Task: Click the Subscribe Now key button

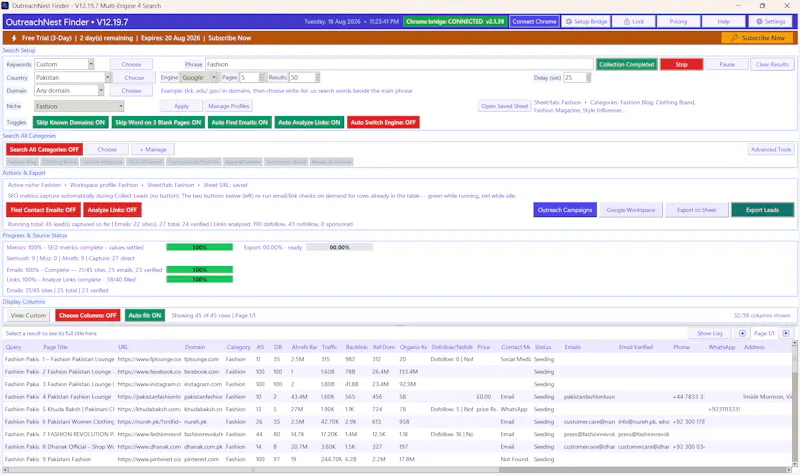Action: [x=757, y=38]
